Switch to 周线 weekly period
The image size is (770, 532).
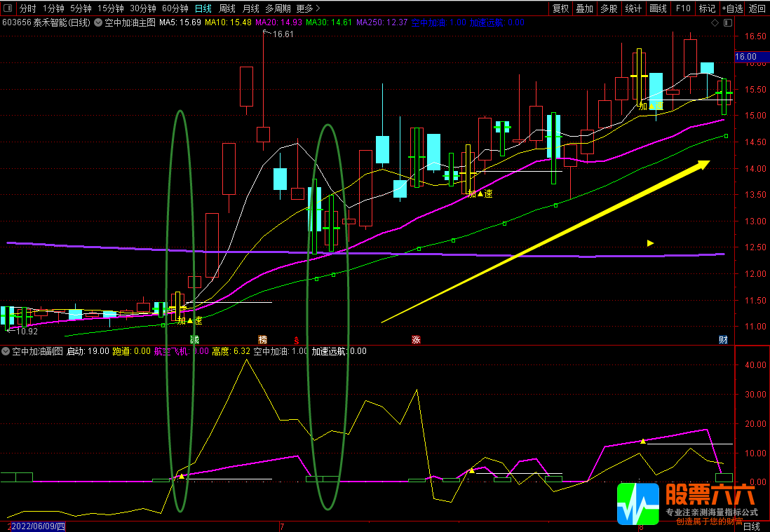pyautogui.click(x=227, y=8)
